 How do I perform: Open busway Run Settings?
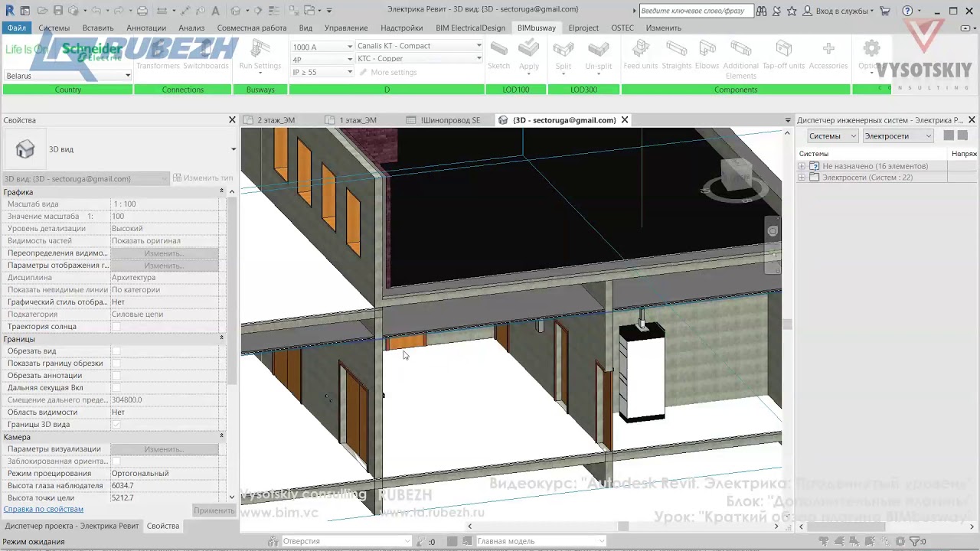click(260, 56)
